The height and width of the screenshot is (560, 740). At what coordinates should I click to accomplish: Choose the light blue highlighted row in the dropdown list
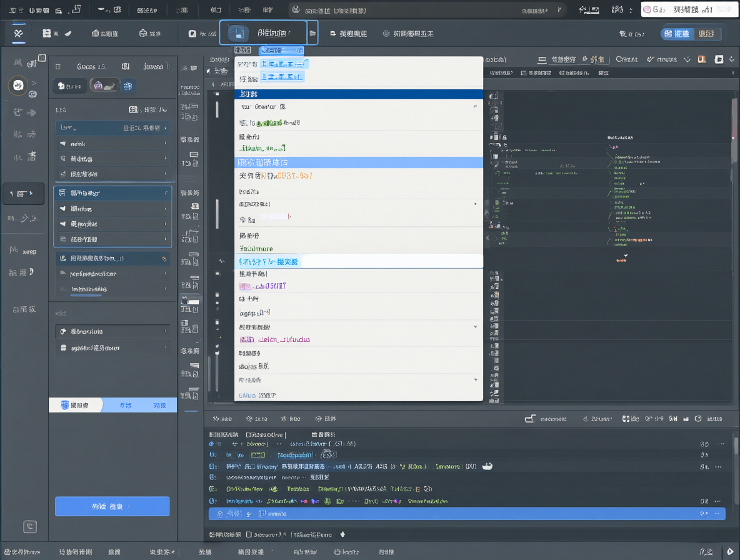[359, 162]
